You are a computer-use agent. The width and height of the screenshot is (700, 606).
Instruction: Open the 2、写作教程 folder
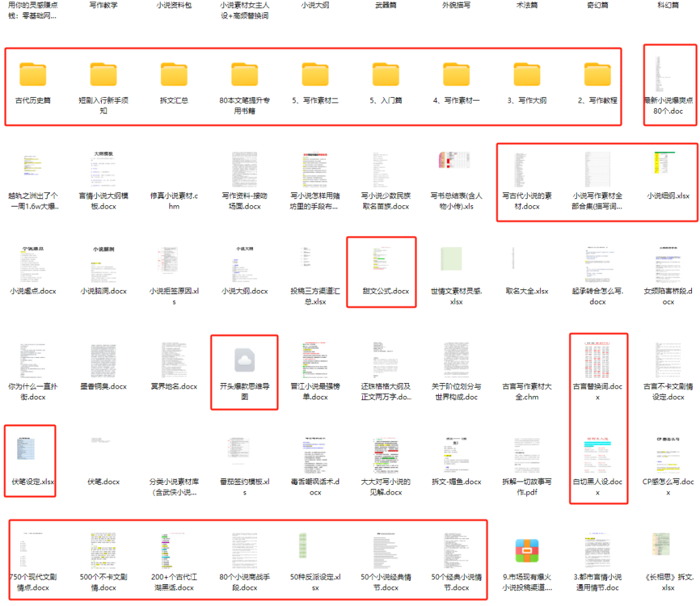pyautogui.click(x=597, y=74)
